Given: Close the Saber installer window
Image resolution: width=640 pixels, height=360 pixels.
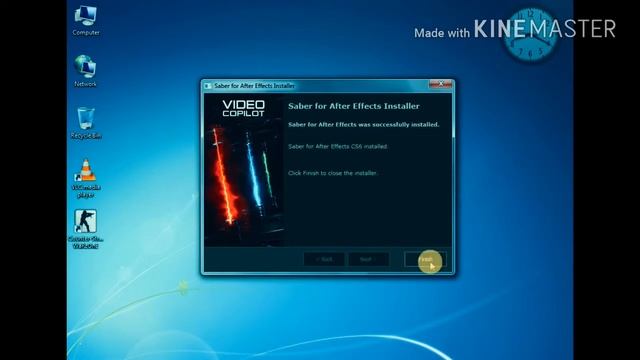Looking at the screenshot, I should click(x=440, y=84).
